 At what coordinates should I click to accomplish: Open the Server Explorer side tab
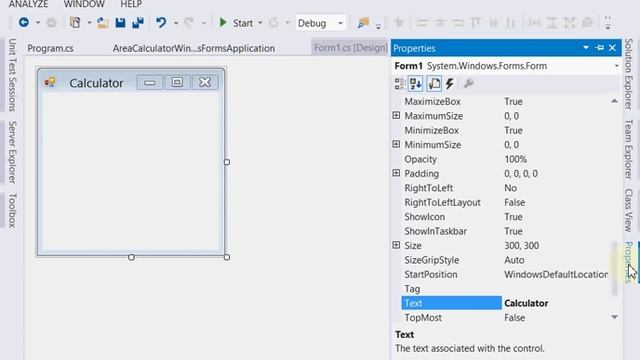click(12, 152)
